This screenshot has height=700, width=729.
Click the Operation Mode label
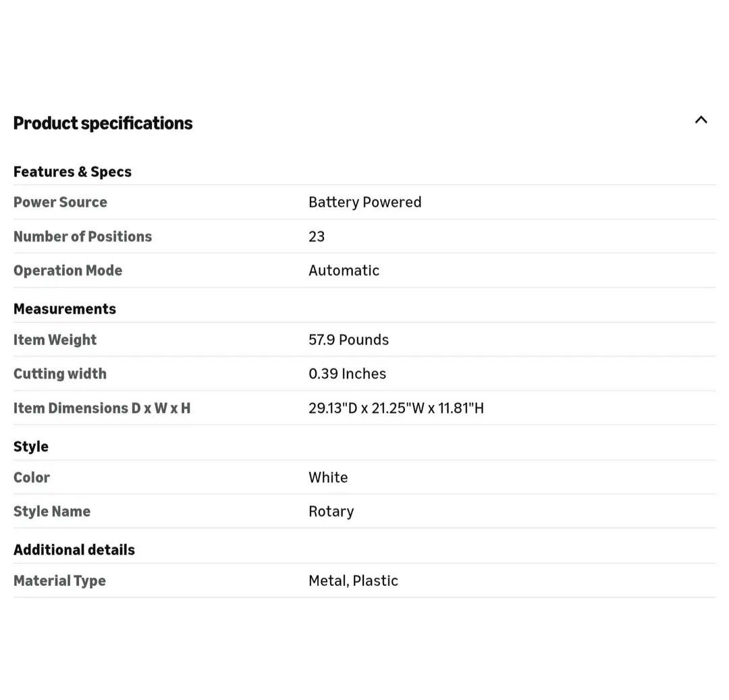point(67,270)
